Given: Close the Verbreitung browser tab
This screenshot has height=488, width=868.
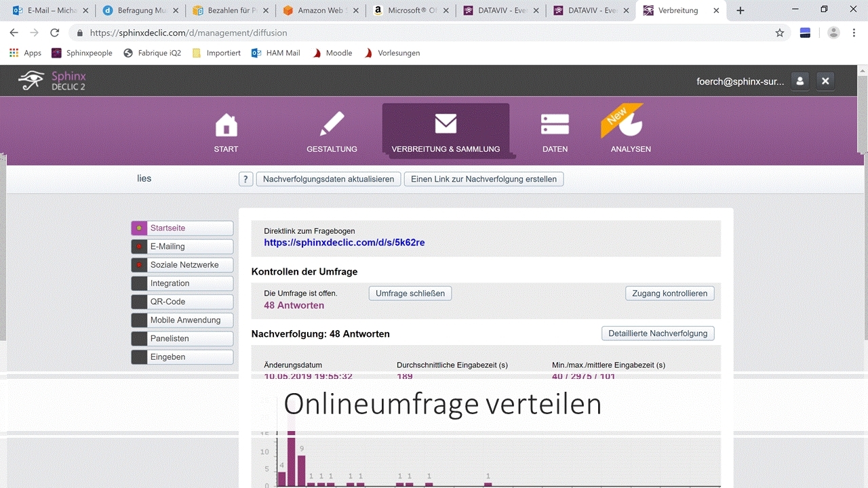Looking at the screenshot, I should [717, 10].
